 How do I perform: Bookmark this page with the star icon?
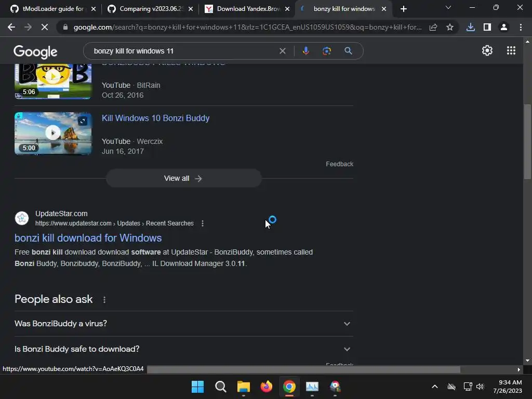click(450, 27)
